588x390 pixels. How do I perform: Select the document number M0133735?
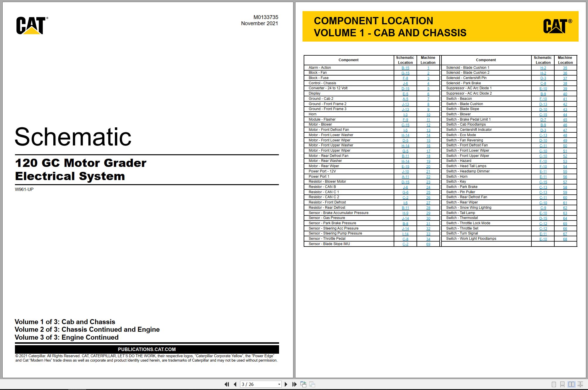266,17
